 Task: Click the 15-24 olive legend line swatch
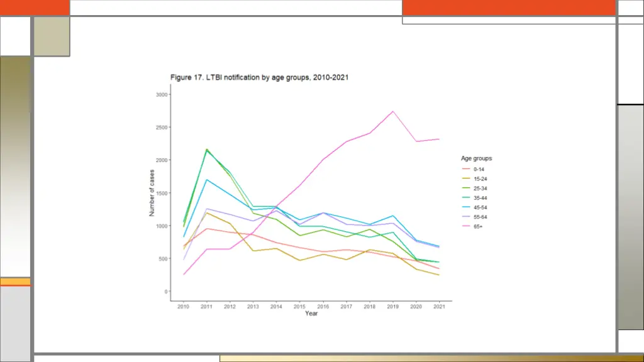point(466,178)
